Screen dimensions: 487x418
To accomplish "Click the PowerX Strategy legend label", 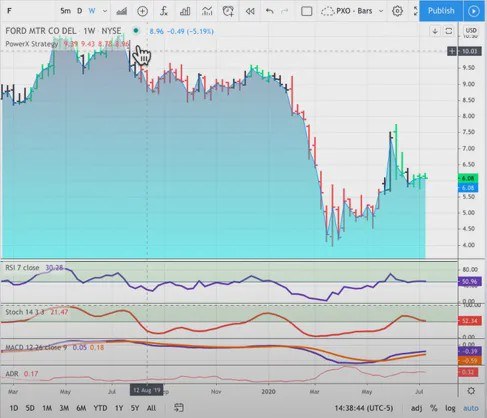I will click(x=32, y=44).
